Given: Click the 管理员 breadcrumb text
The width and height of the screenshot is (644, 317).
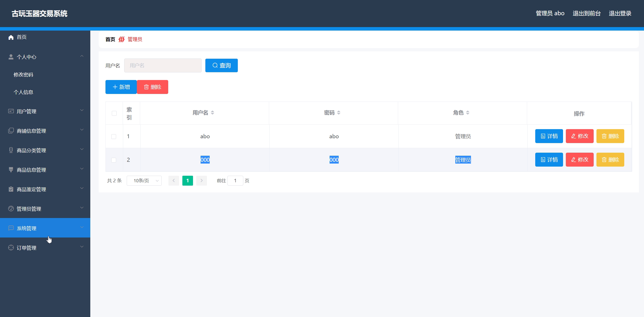Looking at the screenshot, I should [135, 39].
